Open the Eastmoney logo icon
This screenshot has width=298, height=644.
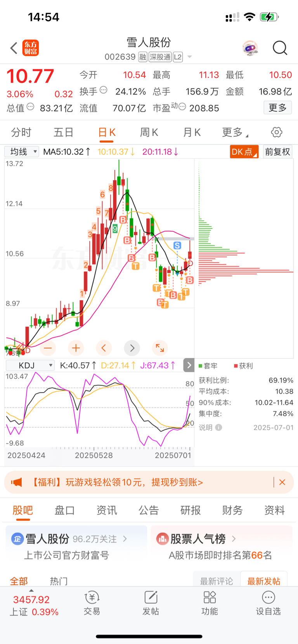coord(30,48)
